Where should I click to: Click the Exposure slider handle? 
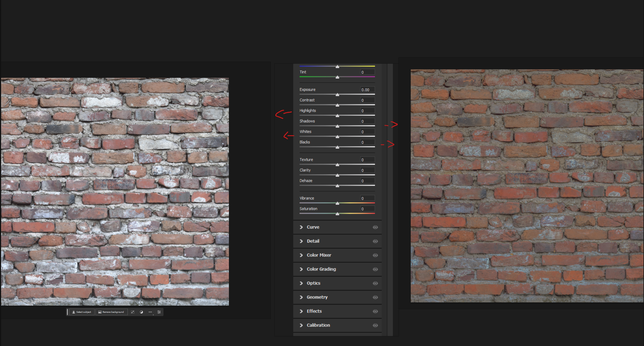[337, 95]
